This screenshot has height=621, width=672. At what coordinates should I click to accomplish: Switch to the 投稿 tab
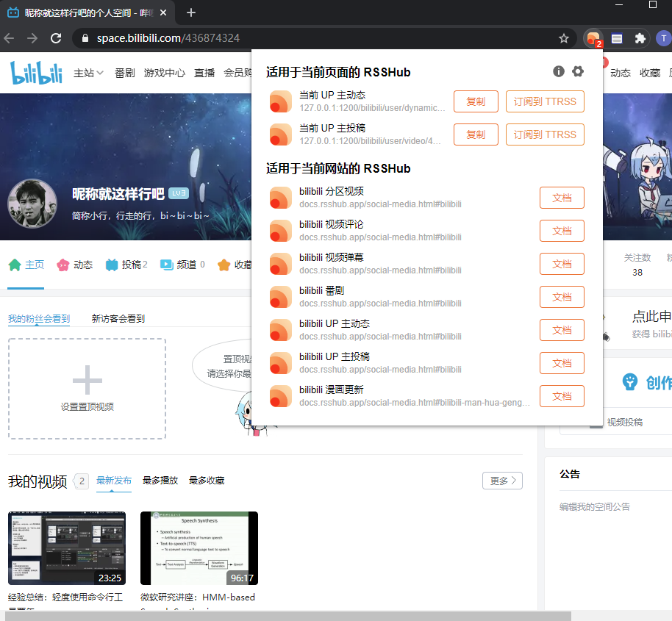coord(126,265)
